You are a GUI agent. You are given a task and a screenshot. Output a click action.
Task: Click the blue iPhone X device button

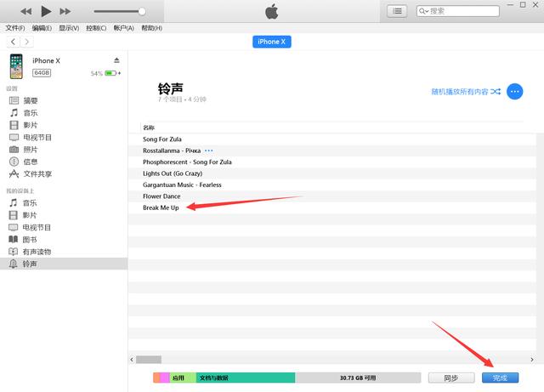pos(272,42)
